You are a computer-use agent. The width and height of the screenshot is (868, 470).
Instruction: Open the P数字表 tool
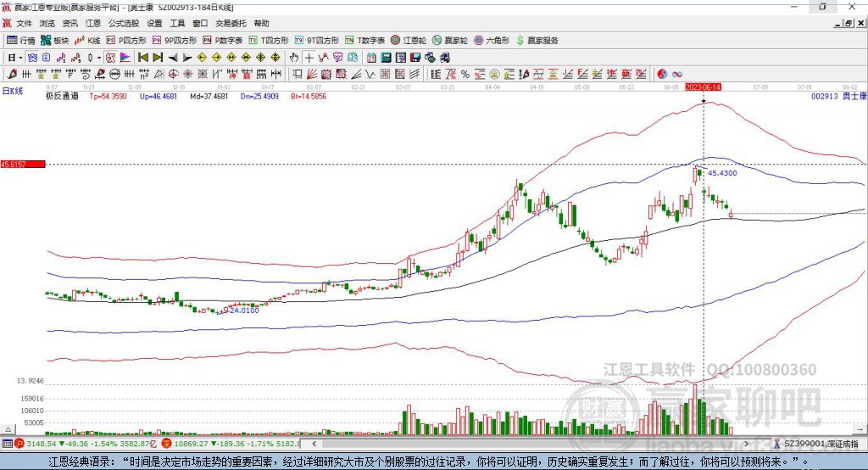click(x=223, y=41)
